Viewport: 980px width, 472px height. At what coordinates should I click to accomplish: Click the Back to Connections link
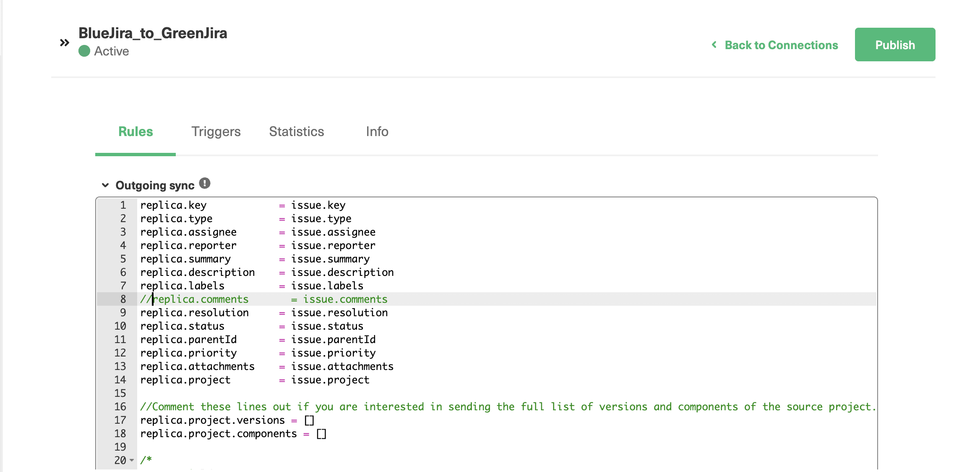point(781,45)
